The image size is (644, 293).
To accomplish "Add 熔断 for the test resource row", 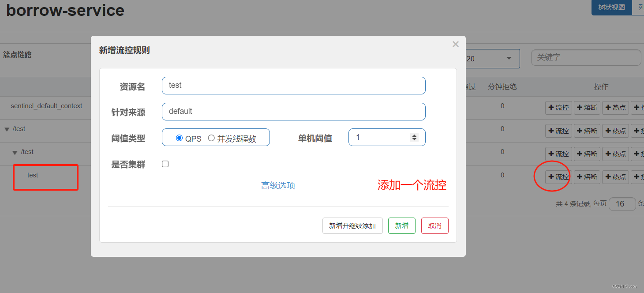I will [x=587, y=177].
